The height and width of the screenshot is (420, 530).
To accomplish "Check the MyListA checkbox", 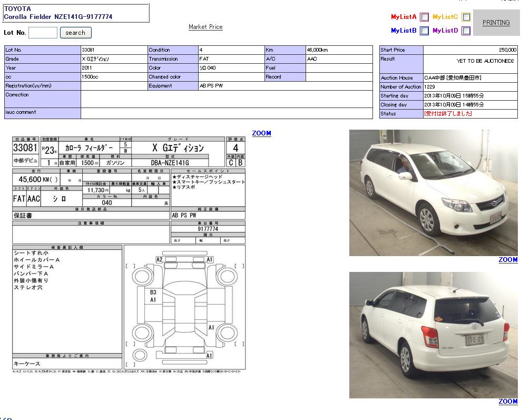I will pyautogui.click(x=425, y=17).
